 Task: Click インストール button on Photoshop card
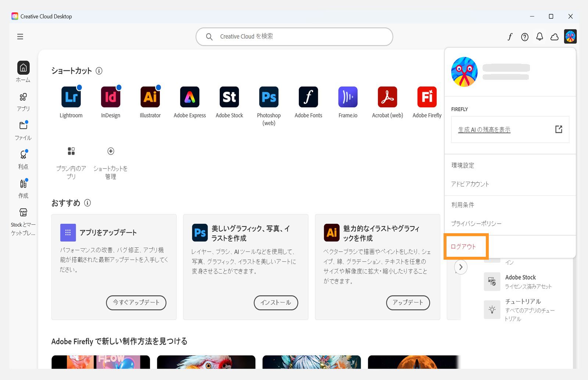(276, 302)
